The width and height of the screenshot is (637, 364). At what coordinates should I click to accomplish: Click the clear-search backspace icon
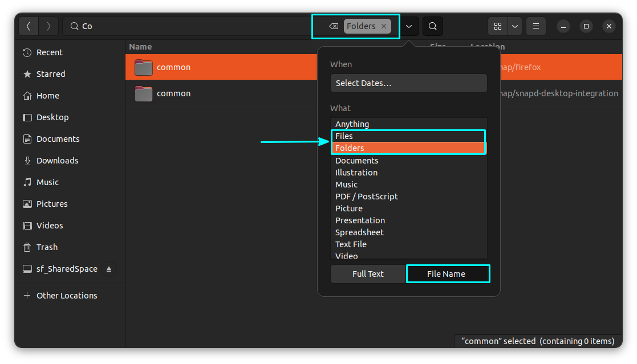coord(334,26)
